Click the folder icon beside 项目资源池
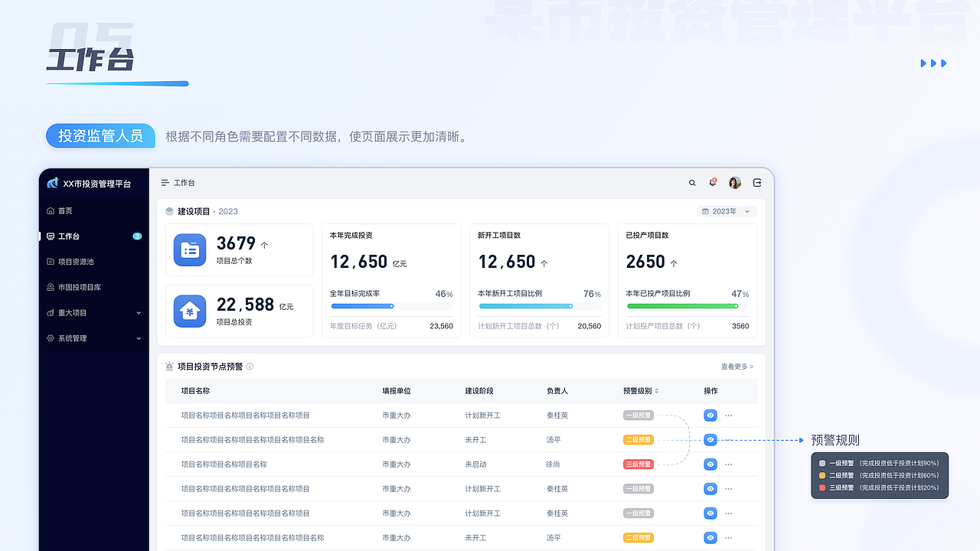Viewport: 980px width, 551px height. (51, 262)
